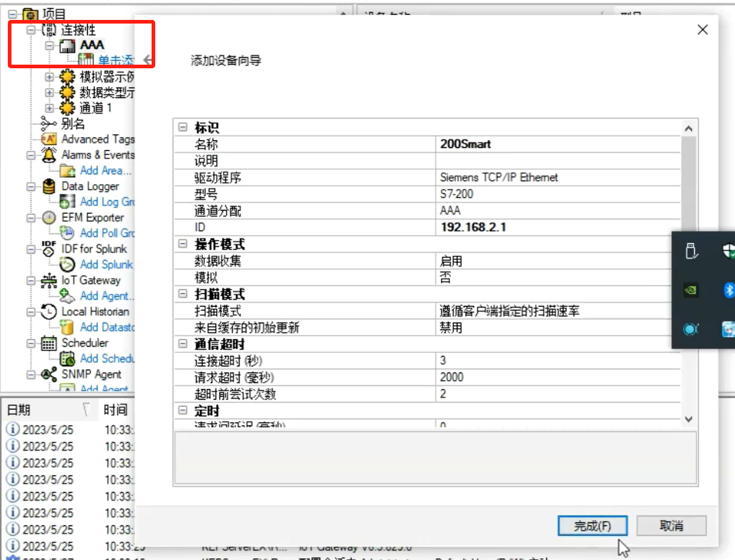
Task: Select the 别名 tree item
Action: coord(72,124)
